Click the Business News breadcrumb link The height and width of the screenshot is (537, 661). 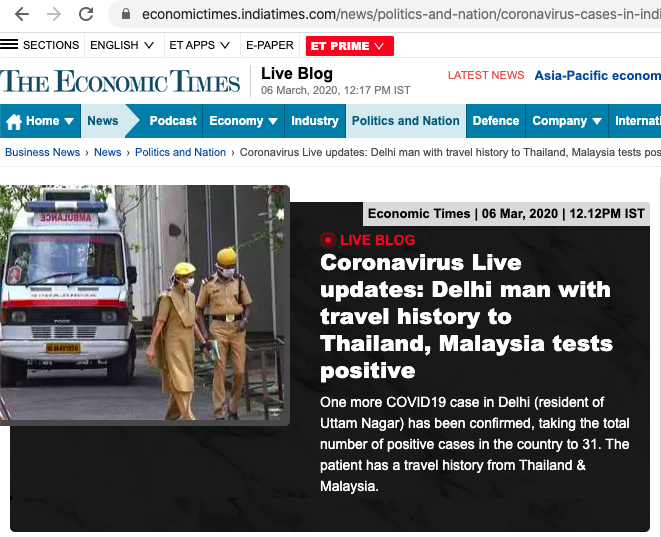[43, 152]
